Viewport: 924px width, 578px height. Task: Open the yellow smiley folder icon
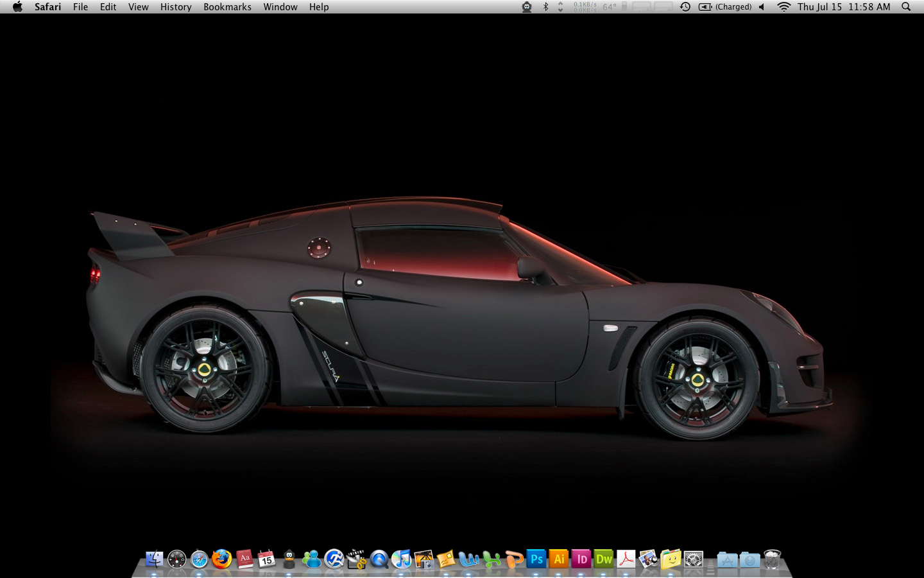(x=671, y=559)
